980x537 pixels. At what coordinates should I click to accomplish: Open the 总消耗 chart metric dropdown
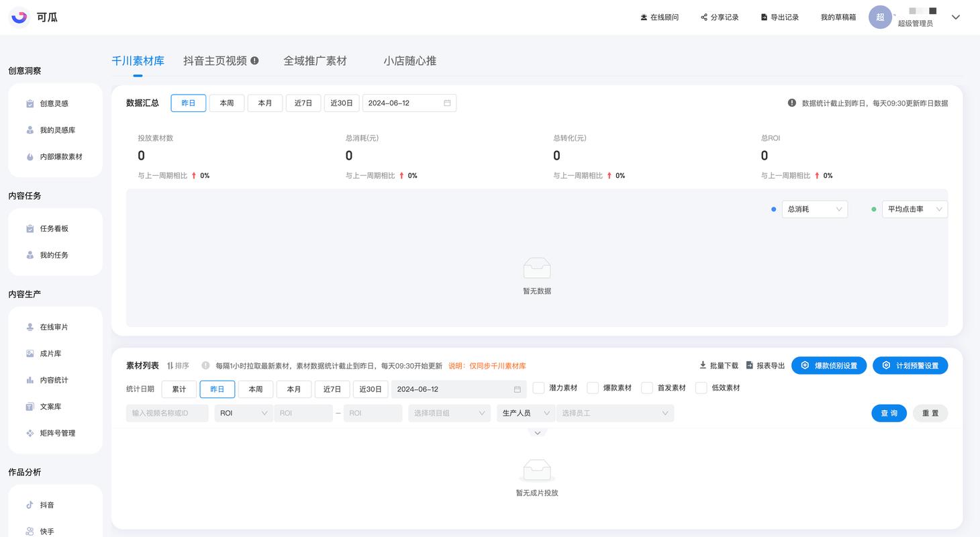tap(815, 209)
